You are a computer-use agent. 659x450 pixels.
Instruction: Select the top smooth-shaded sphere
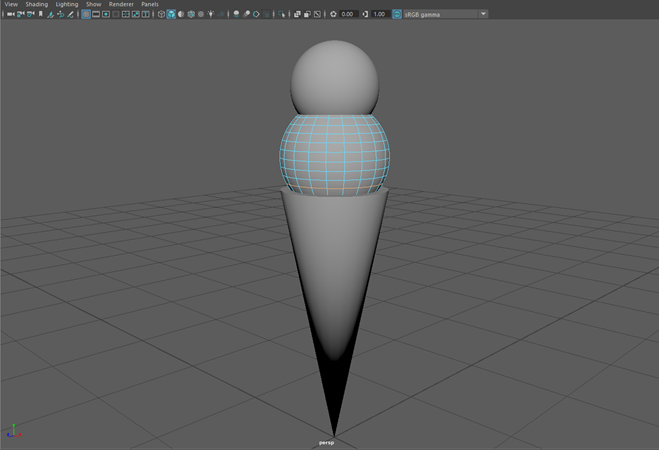tap(335, 76)
